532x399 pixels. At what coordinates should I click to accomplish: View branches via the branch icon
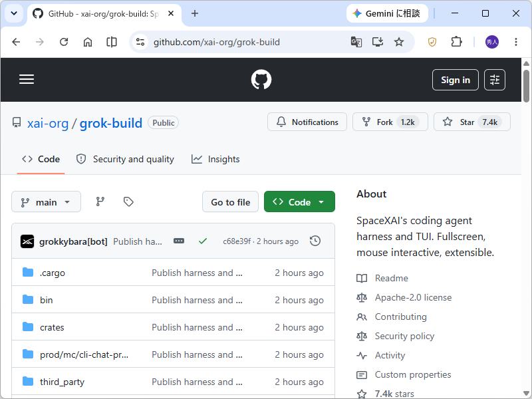pyautogui.click(x=100, y=201)
